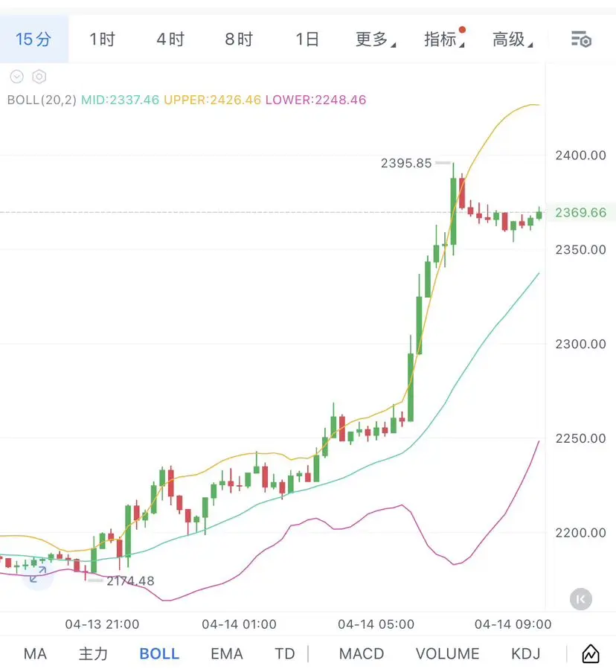Switch to the 1时 timeframe
Viewport: 616px width, 672px height.
point(102,39)
